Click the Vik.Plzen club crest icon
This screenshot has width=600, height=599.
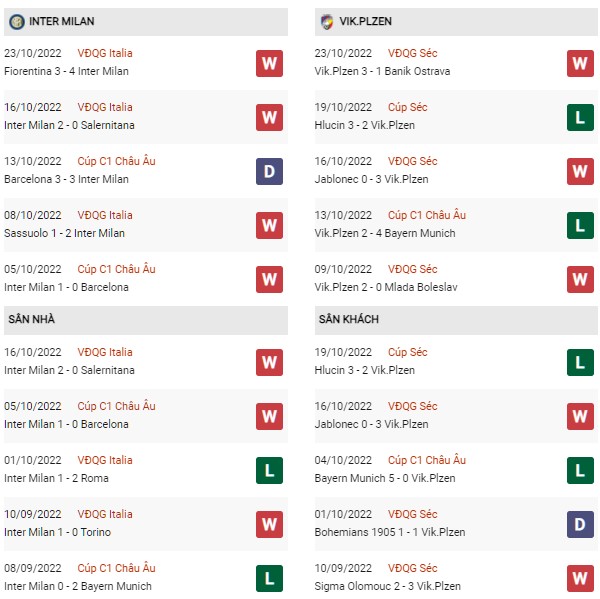[x=327, y=22]
